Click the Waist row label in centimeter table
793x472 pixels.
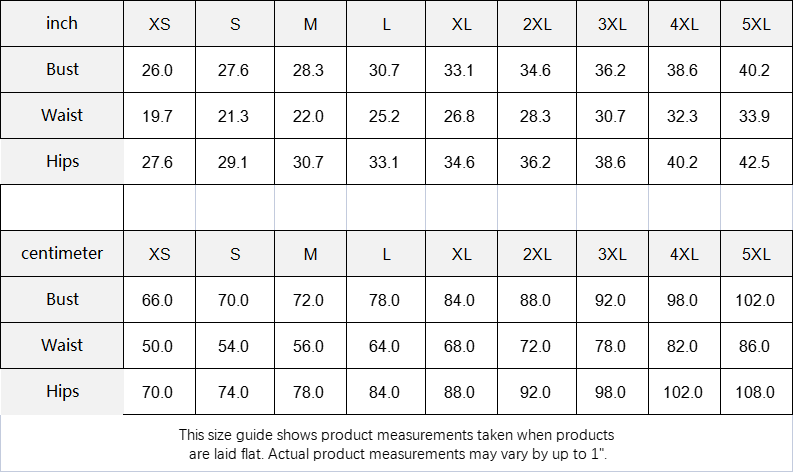tap(62, 345)
